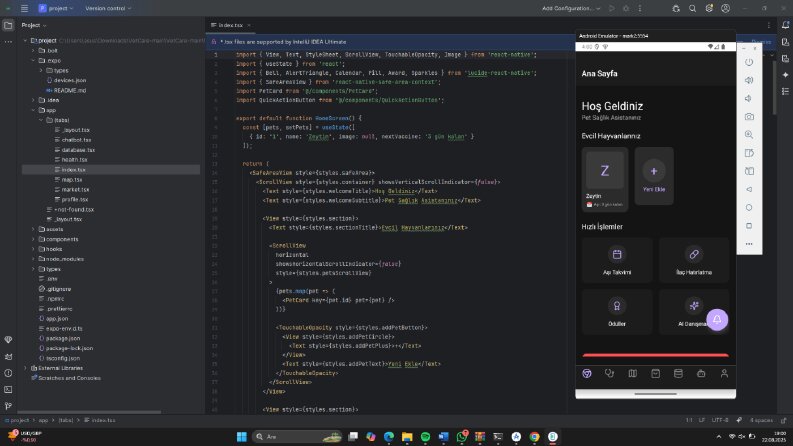Tap the Aşı Takvimi quick action
This screenshot has width=793, height=446.
pos(617,260)
